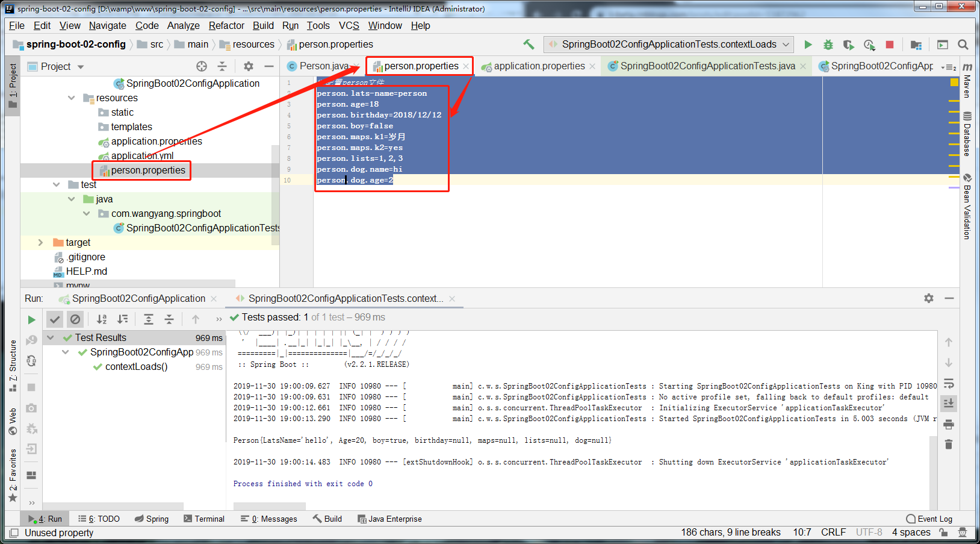Click scroll to end of console icon

click(x=949, y=403)
